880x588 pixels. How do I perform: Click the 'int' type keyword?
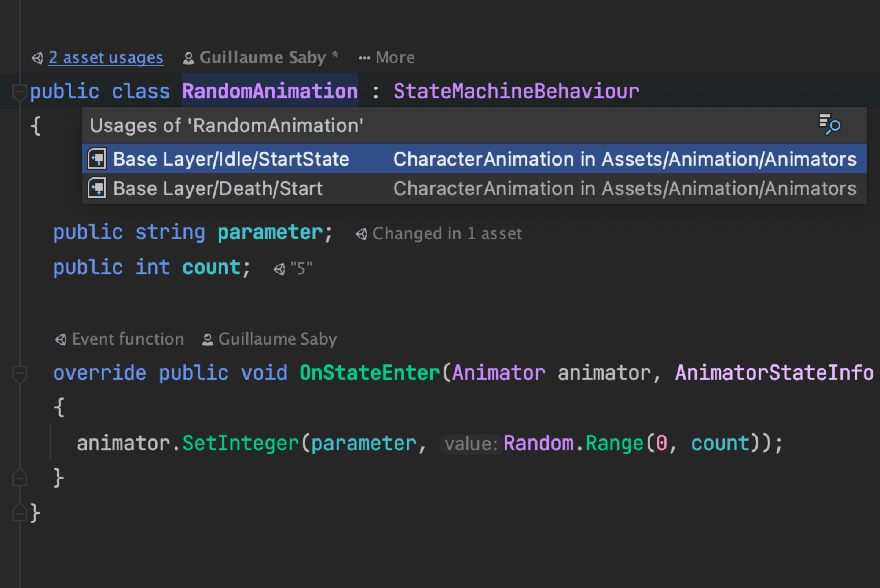click(153, 267)
